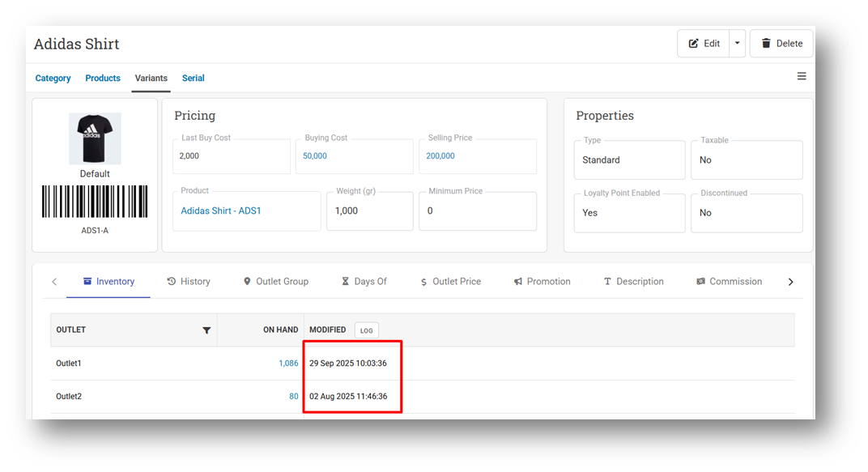Open the Promotion sub-tab

click(542, 282)
